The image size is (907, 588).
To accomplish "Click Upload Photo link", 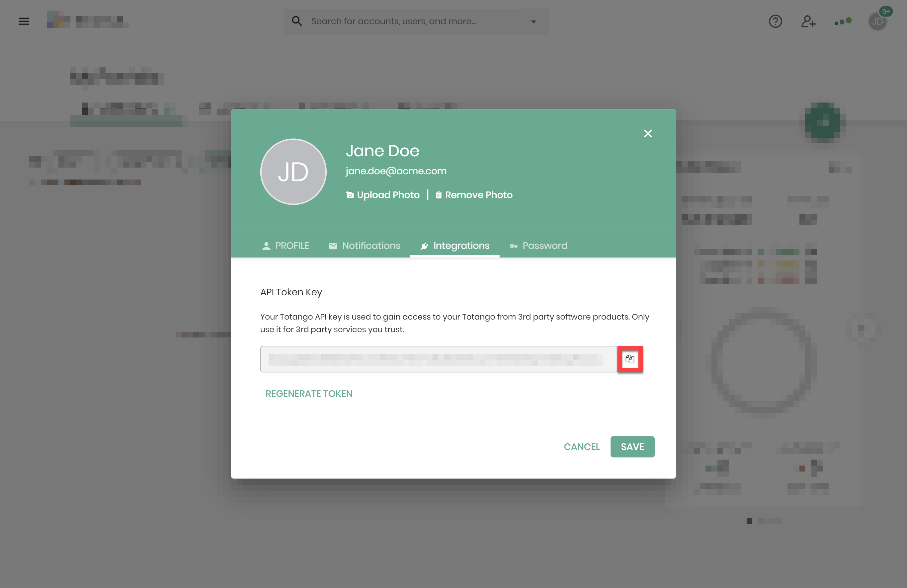I will pos(382,195).
